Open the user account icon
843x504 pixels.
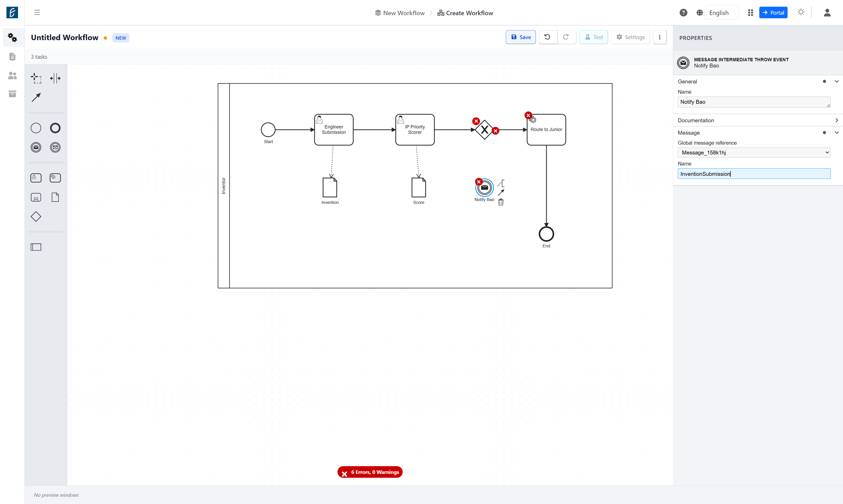[827, 13]
